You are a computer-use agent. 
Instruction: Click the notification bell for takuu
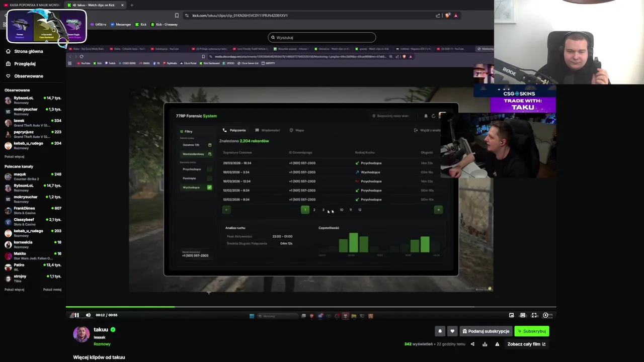440,331
